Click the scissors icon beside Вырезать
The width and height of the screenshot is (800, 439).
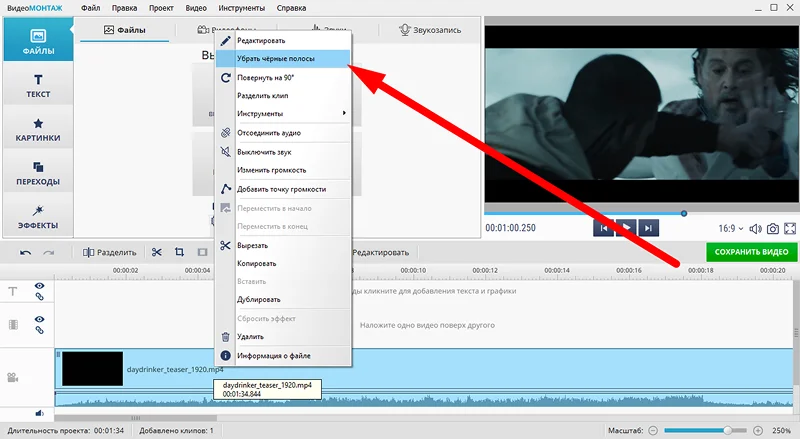point(226,246)
